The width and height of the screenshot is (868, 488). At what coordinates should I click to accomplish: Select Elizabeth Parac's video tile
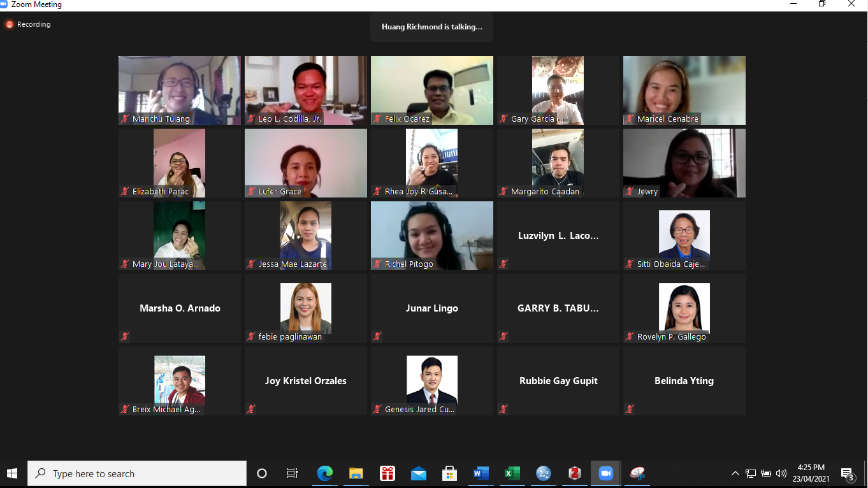pyautogui.click(x=180, y=163)
